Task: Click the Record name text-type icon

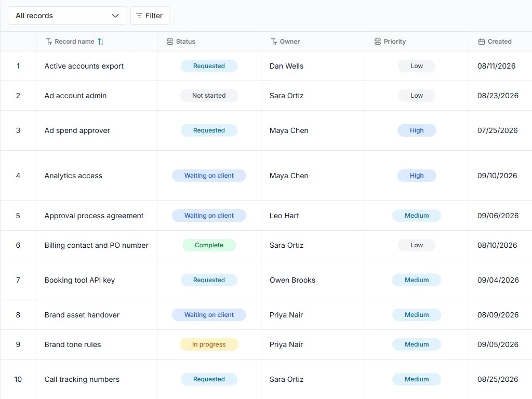Action: pos(49,42)
